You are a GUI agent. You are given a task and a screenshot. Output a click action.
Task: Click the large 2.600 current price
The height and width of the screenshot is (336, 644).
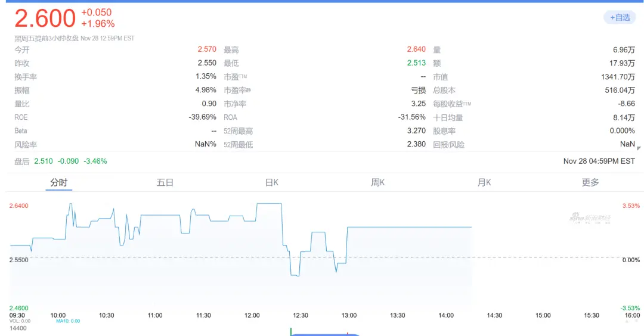(x=45, y=18)
